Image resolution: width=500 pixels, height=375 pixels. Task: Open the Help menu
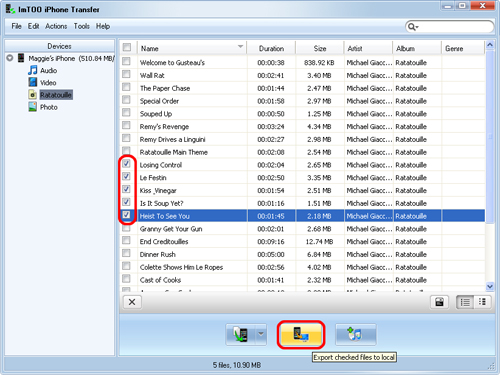103,26
